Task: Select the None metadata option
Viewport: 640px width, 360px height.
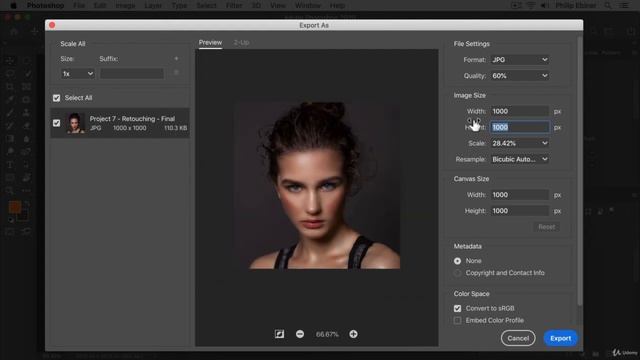Action: coord(458,261)
